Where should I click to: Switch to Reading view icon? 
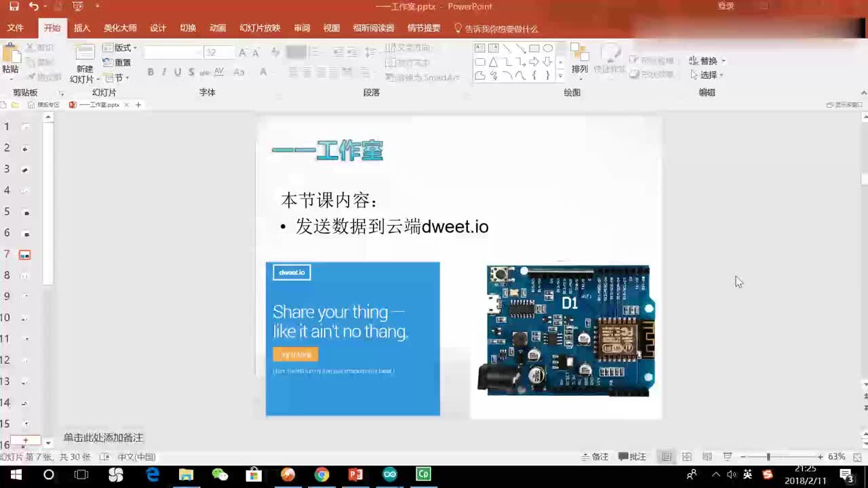point(707,457)
